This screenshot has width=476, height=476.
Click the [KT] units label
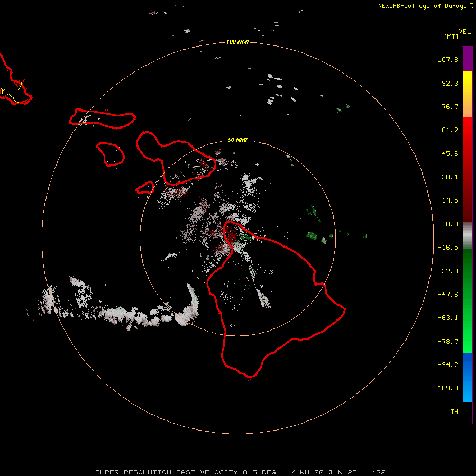(451, 36)
